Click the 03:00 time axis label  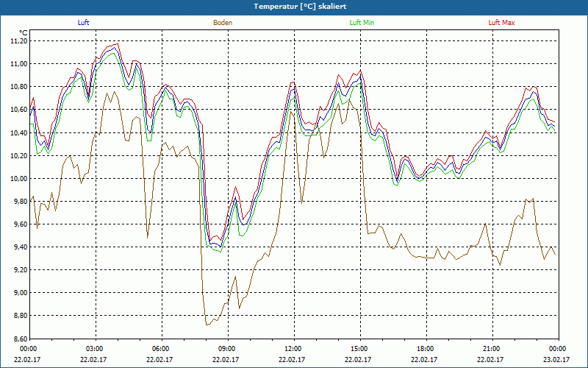pos(96,349)
